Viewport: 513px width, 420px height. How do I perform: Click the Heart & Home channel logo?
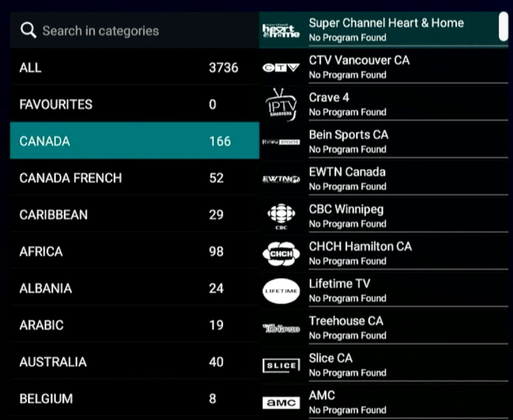coord(281,30)
